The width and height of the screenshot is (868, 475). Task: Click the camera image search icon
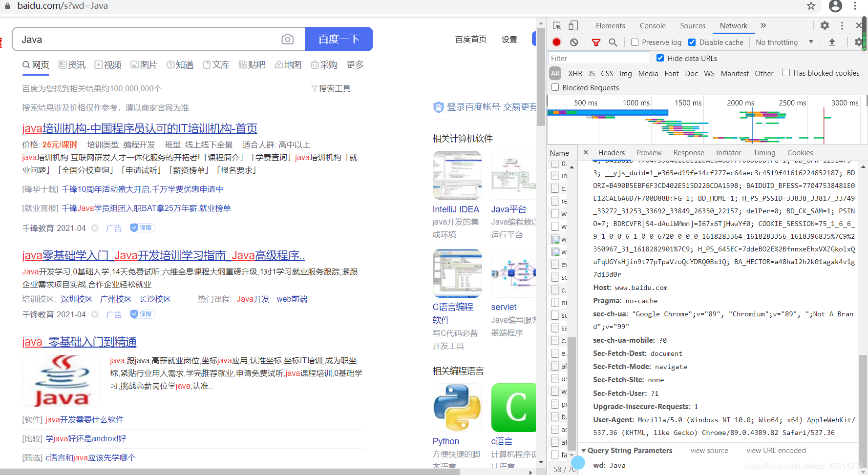tap(288, 39)
